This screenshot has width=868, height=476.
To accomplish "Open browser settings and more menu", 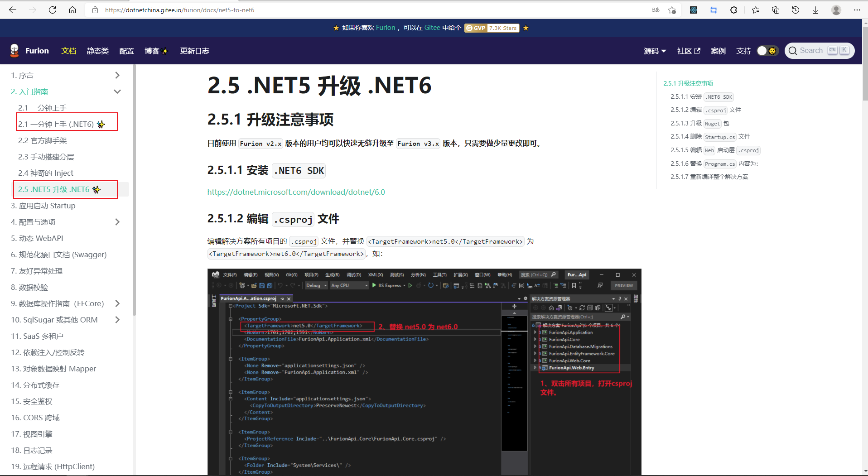I will pyautogui.click(x=857, y=10).
